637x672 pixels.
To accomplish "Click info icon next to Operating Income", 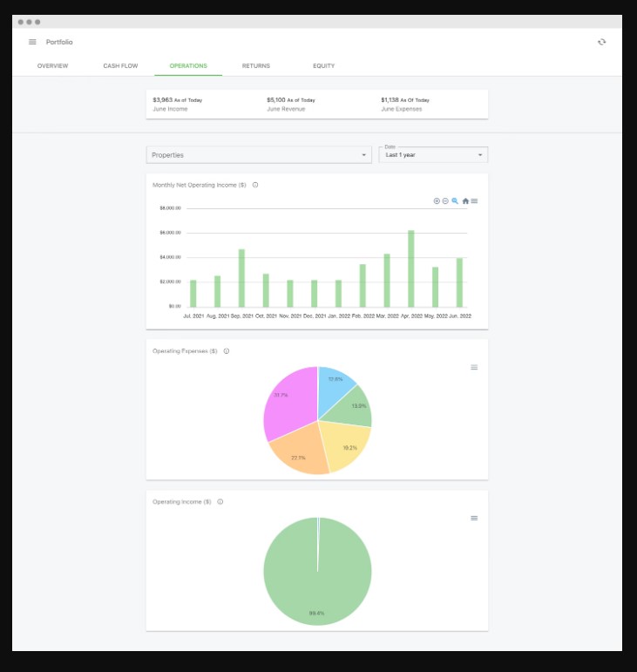I will (x=220, y=502).
